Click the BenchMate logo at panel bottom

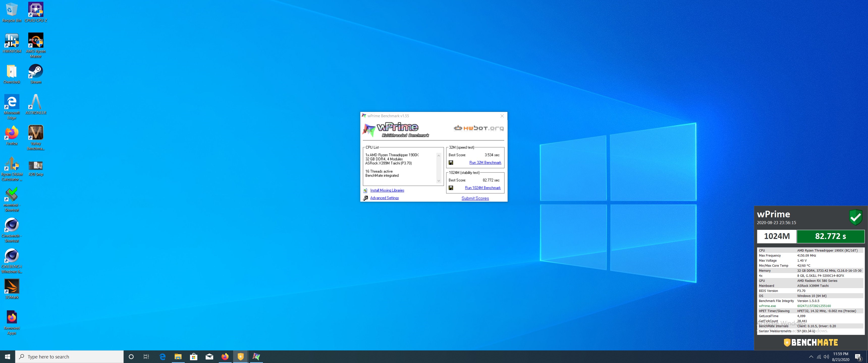[811, 343]
